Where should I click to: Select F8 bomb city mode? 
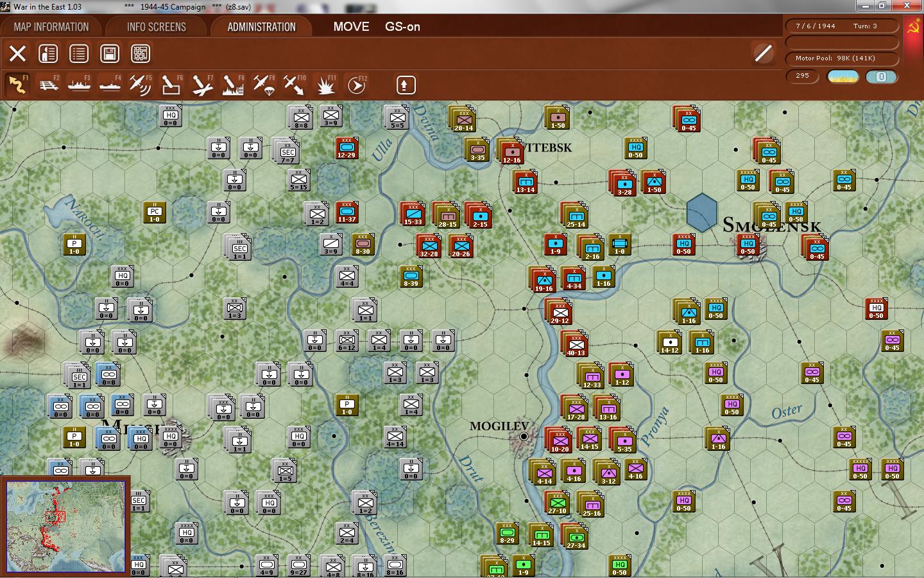click(233, 85)
